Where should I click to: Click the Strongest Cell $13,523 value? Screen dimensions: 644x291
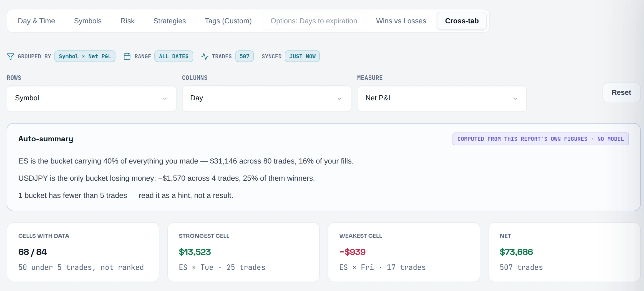tap(195, 252)
